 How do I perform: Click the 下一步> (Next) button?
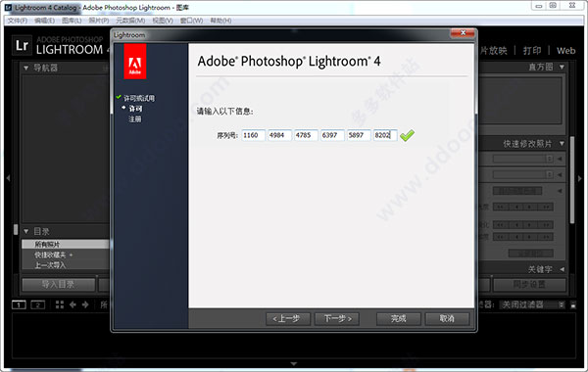tap(337, 319)
